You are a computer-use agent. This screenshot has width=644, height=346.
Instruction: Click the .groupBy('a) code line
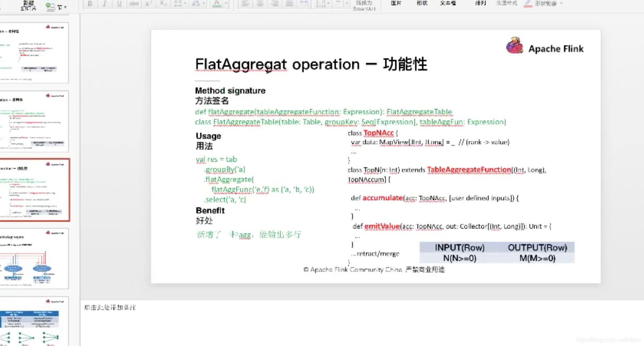224,170
